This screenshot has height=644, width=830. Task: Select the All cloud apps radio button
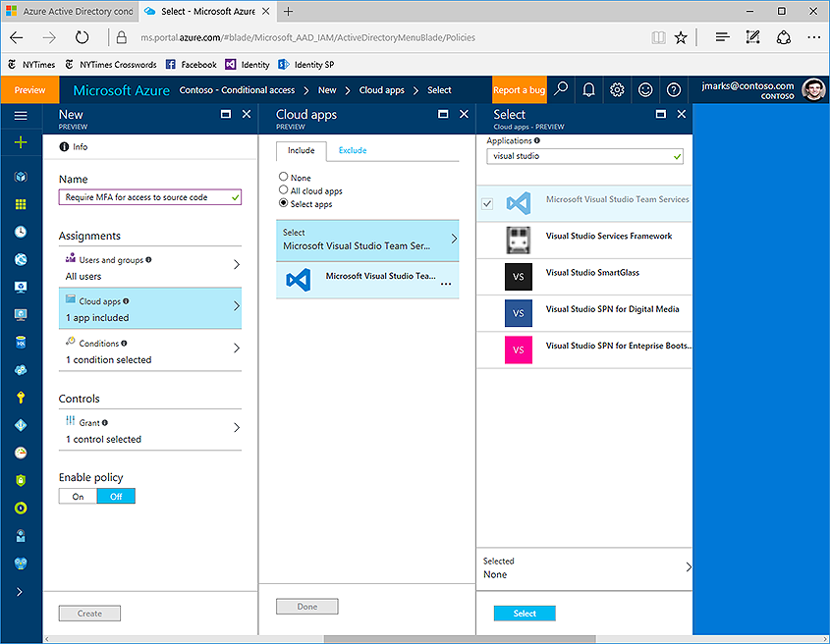(x=283, y=190)
